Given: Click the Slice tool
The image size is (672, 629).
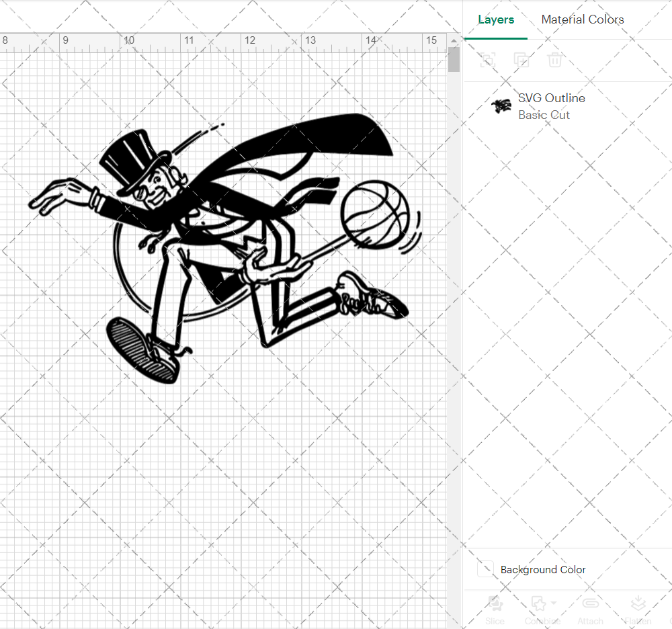Looking at the screenshot, I should click(x=495, y=610).
